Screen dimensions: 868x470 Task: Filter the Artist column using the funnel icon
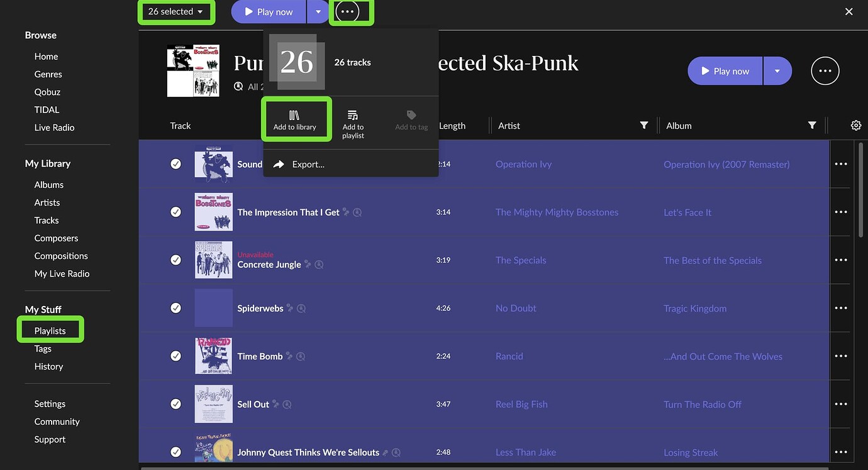click(x=643, y=125)
